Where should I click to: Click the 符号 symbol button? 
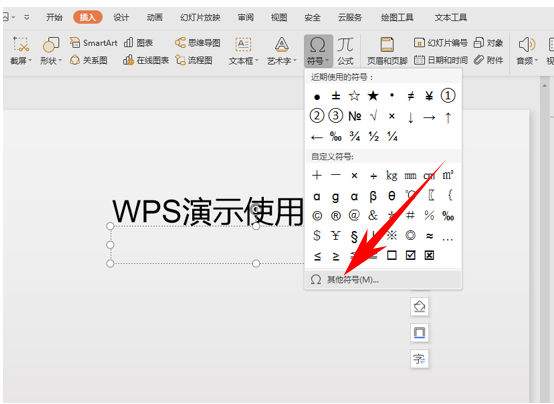point(318,51)
